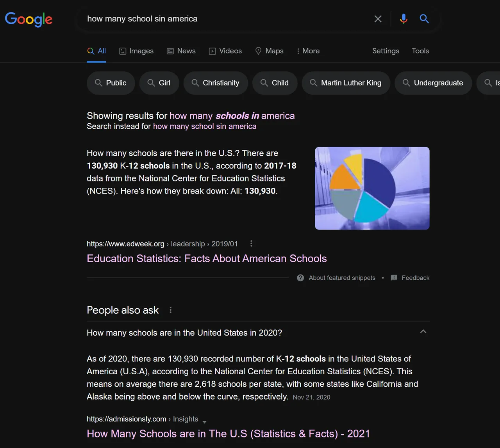Viewport: 500px width, 448px height.
Task: Select the Child suggestion chip
Action: pyautogui.click(x=275, y=83)
